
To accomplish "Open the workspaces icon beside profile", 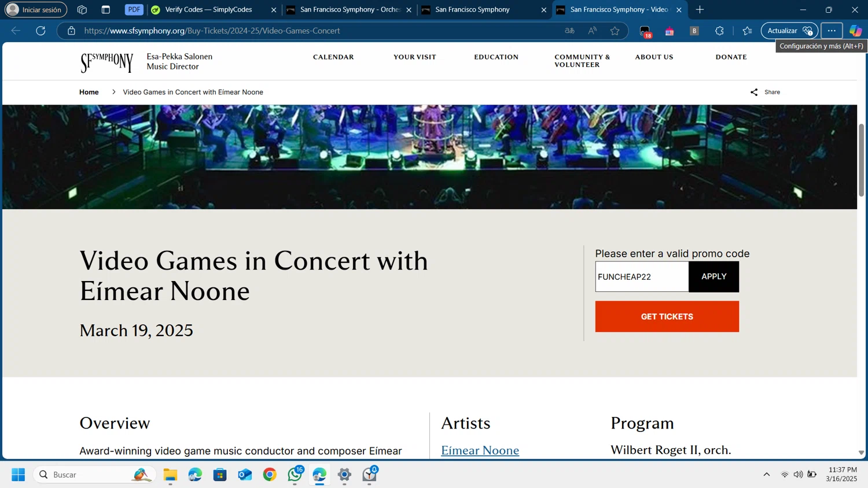I will [x=82, y=10].
